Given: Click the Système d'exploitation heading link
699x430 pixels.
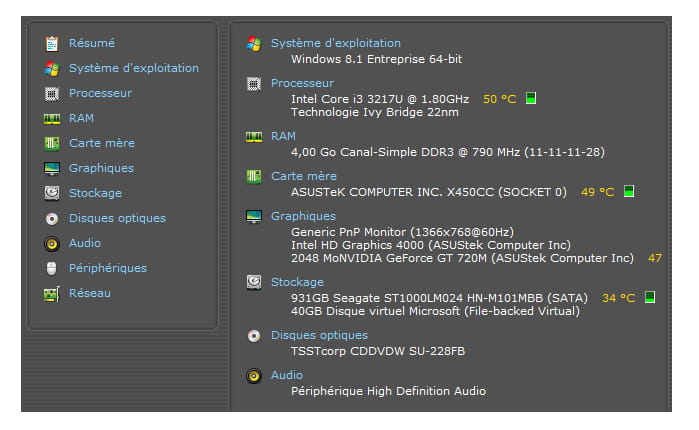Looking at the screenshot, I should click(335, 43).
